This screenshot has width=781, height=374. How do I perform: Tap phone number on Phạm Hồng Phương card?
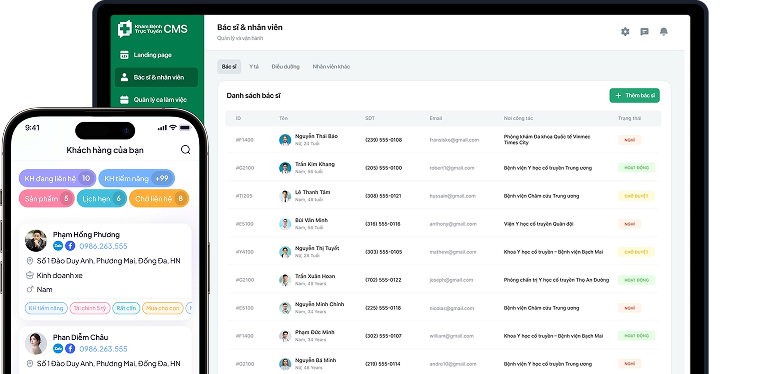(x=103, y=246)
